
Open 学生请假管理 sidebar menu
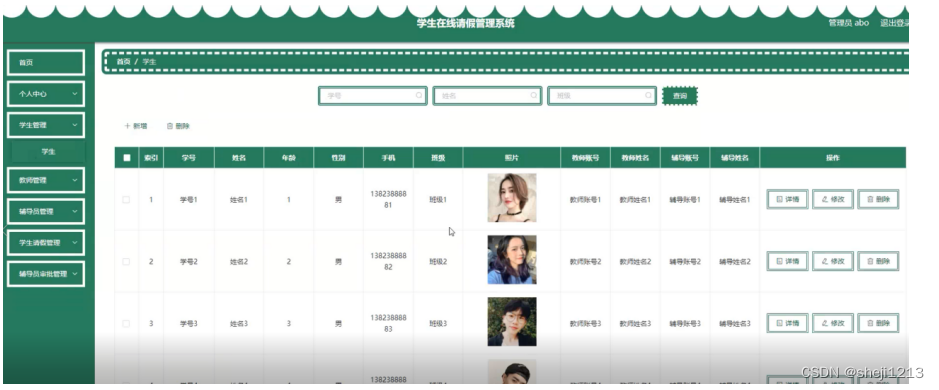click(x=46, y=243)
